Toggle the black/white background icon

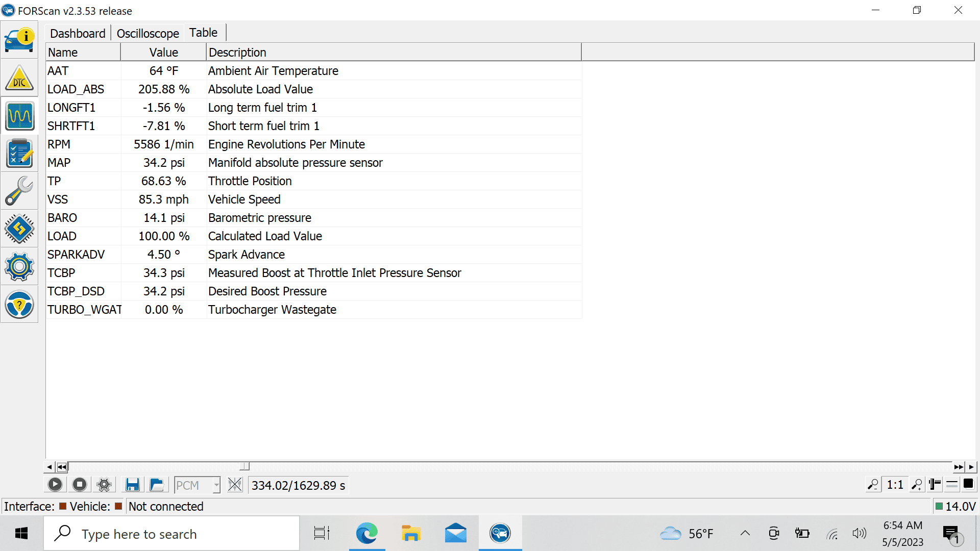click(x=968, y=484)
